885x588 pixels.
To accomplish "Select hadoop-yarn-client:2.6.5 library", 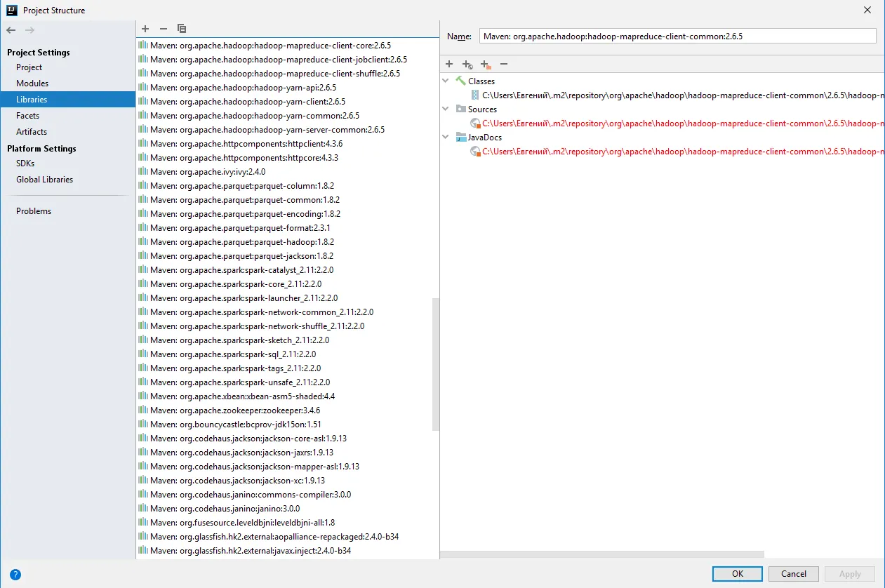I will coord(287,101).
